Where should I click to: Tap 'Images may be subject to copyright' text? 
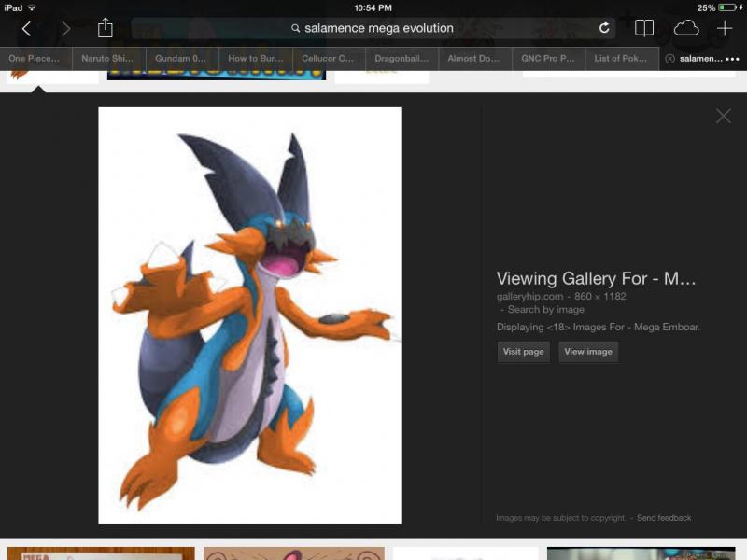coord(561,518)
